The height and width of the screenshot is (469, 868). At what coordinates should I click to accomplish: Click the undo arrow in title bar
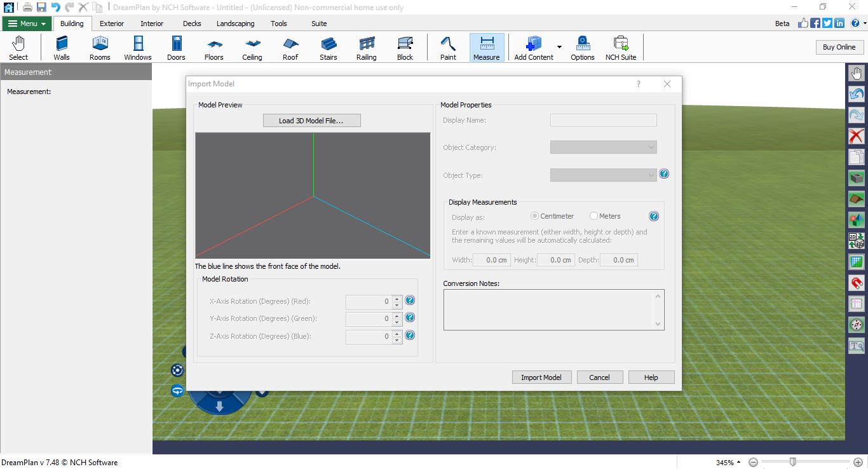pos(55,7)
